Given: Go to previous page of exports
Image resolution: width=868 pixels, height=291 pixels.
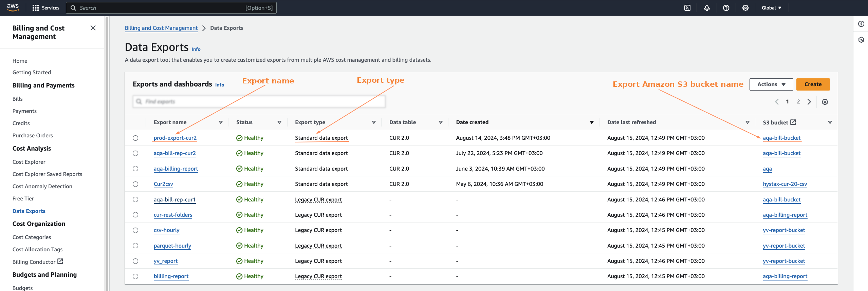Looking at the screenshot, I should pyautogui.click(x=777, y=102).
